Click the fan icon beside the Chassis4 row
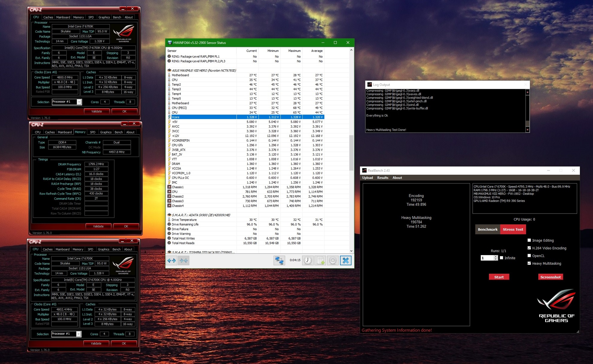593x364 pixels. (169, 206)
